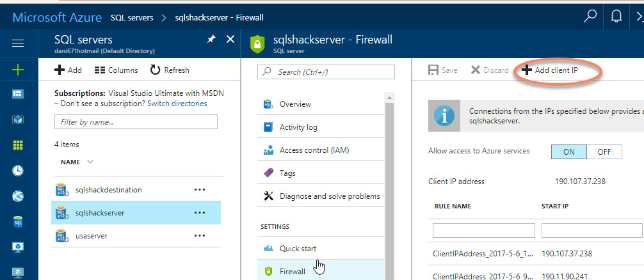The height and width of the screenshot is (280, 644).
Task: Sort by the NAME column chevron
Action: pos(90,162)
